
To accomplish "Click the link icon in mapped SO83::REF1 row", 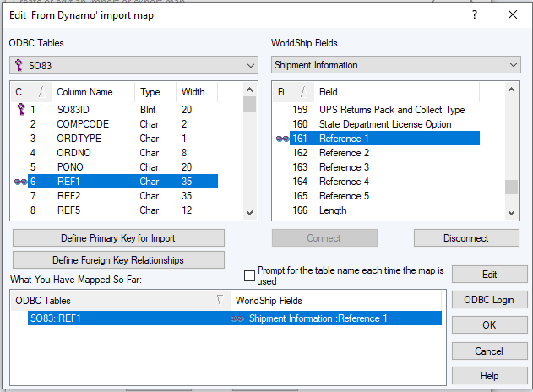I will coord(237,318).
